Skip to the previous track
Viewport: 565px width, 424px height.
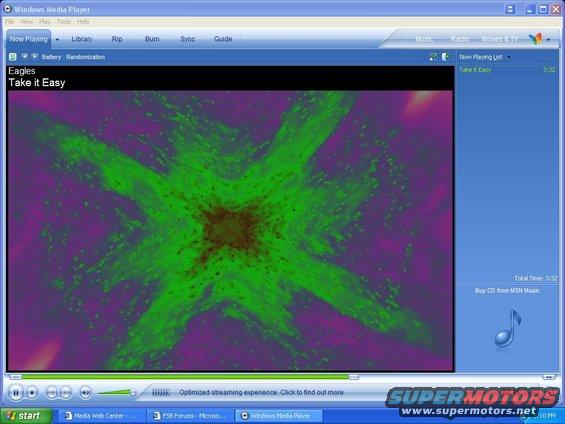point(52,392)
